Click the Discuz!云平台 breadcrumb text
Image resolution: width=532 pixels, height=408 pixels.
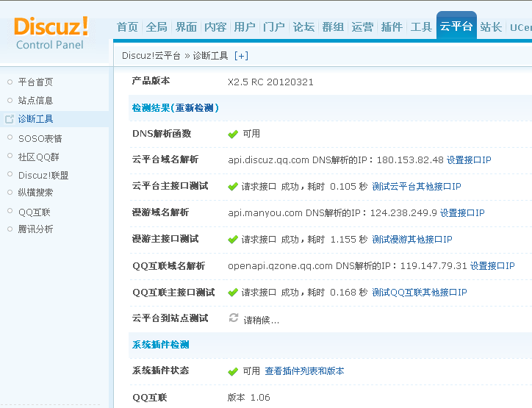click(x=151, y=56)
